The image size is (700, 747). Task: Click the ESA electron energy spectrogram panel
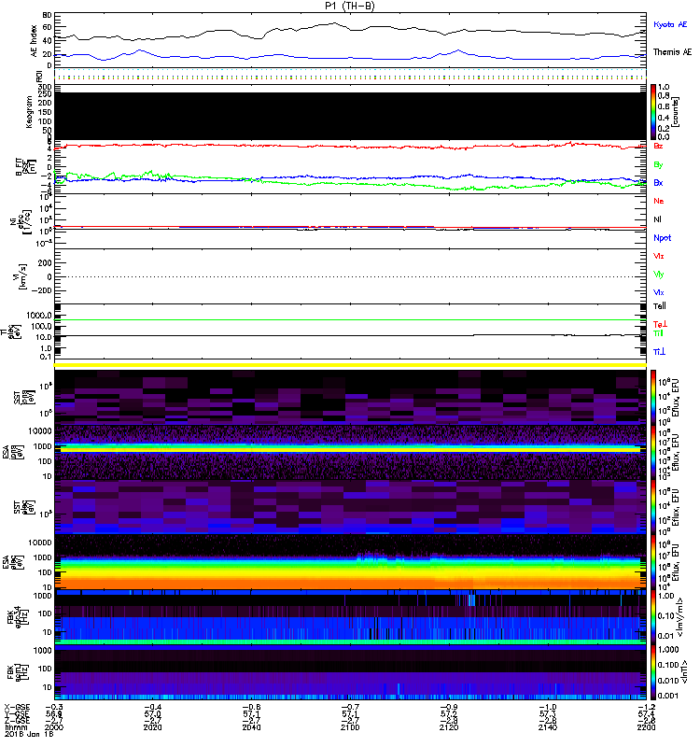(x=350, y=561)
